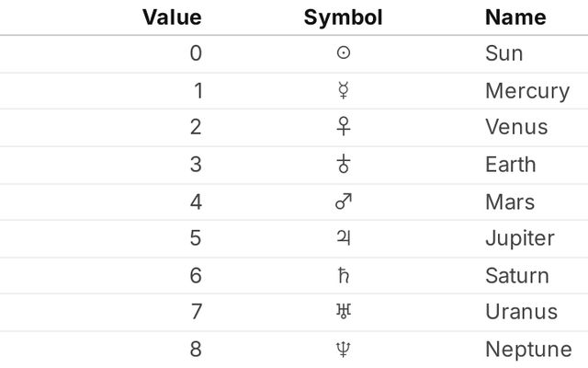The width and height of the screenshot is (588, 368).
Task: Select the Jupiter symbol glyph
Action: [344, 237]
